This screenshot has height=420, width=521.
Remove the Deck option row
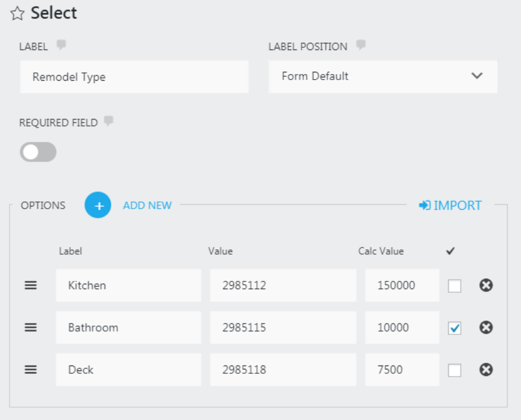click(486, 370)
